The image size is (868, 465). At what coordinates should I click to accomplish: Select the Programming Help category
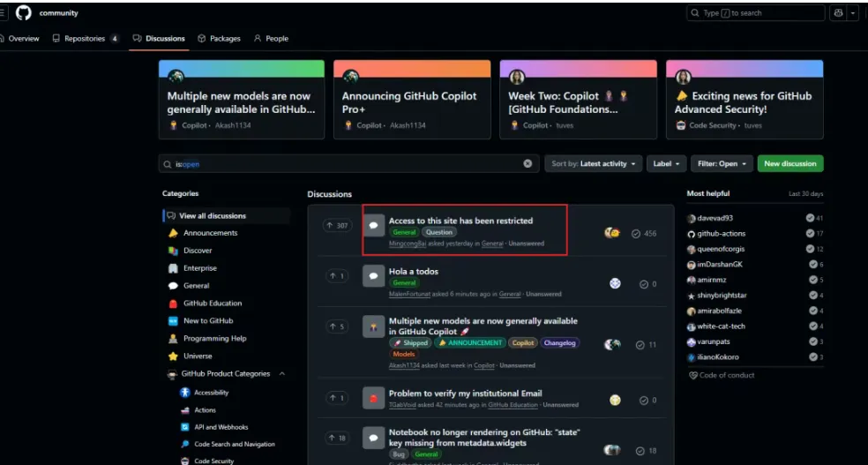tap(214, 339)
